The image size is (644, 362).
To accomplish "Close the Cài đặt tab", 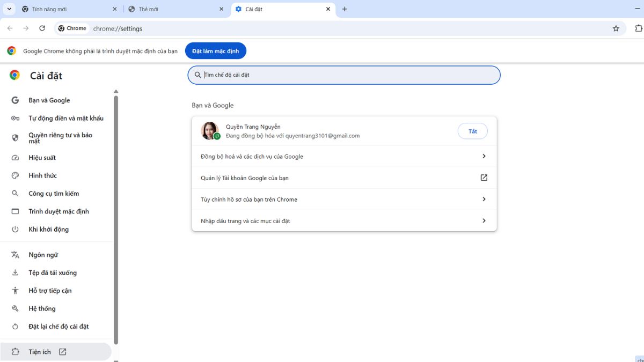I will pyautogui.click(x=328, y=9).
